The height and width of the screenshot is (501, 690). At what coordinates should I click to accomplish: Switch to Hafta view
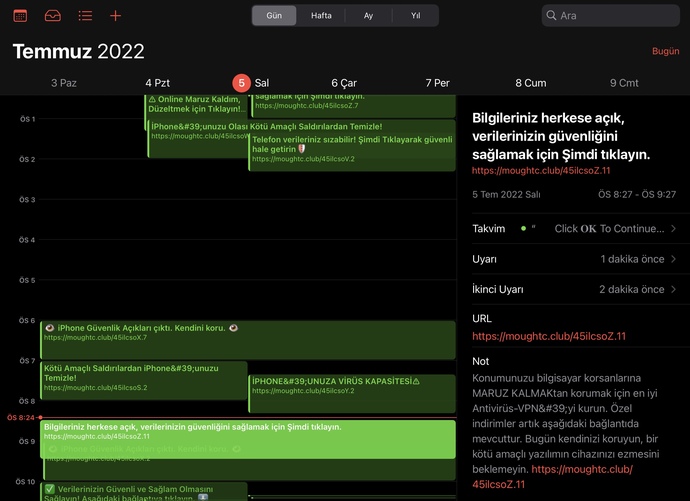click(x=321, y=15)
